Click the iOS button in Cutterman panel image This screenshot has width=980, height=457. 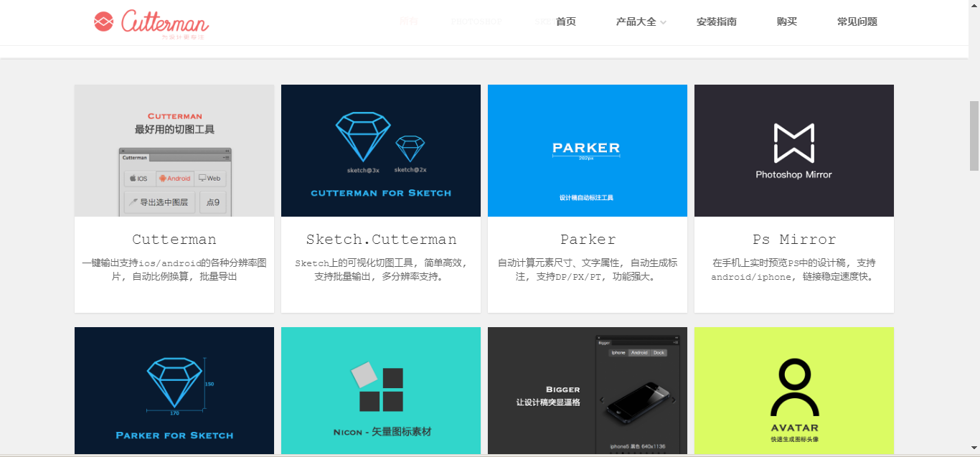pos(139,178)
